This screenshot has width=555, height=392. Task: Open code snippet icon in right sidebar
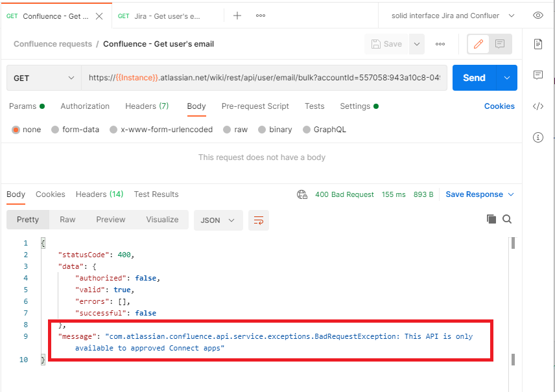[x=538, y=106]
